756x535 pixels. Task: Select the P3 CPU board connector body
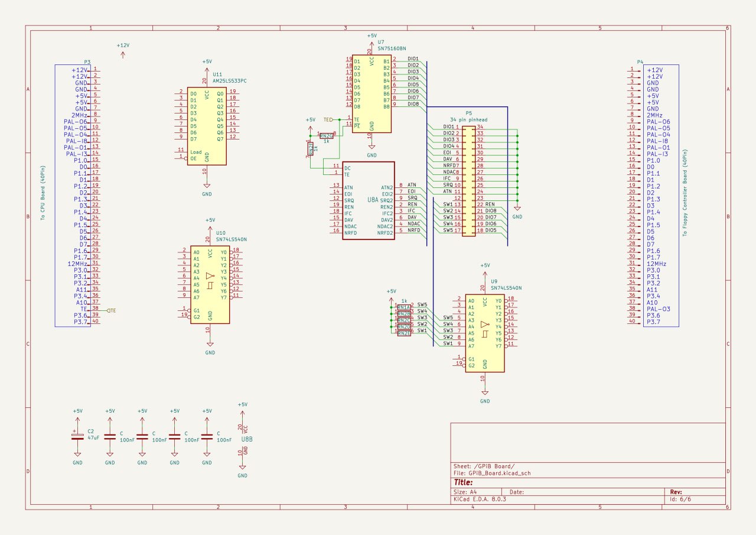pos(71,195)
